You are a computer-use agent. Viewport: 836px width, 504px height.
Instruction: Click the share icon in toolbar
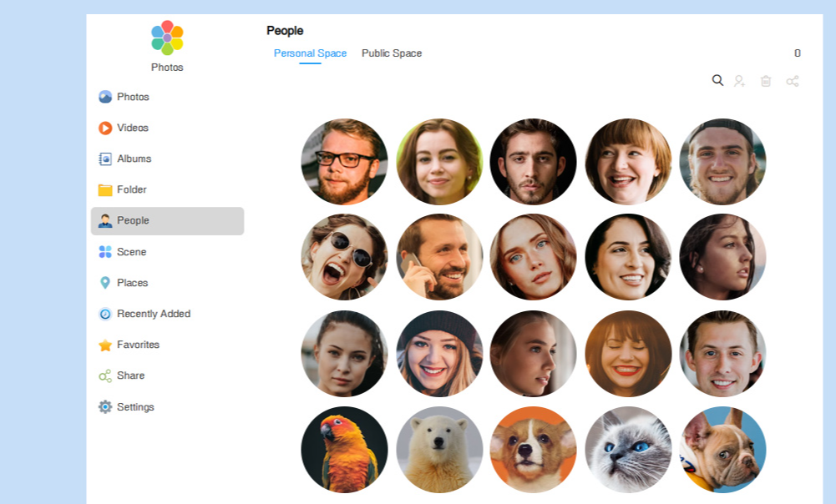coord(793,81)
